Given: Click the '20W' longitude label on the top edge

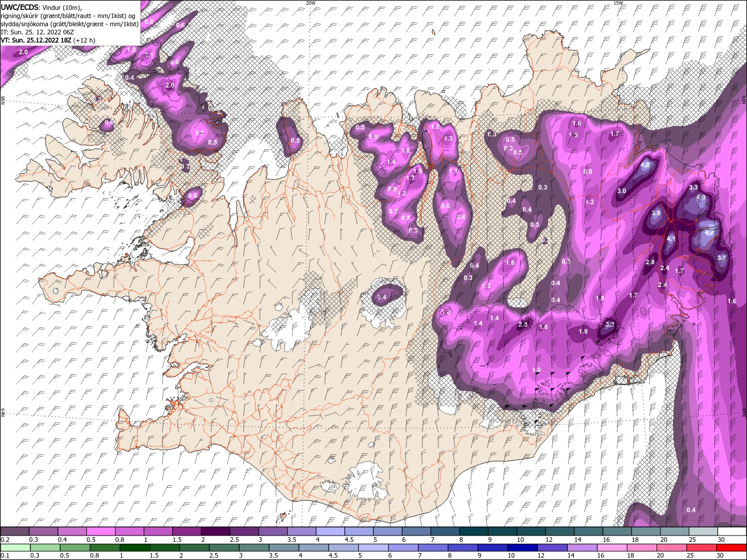Looking at the screenshot, I should click(310, 2).
